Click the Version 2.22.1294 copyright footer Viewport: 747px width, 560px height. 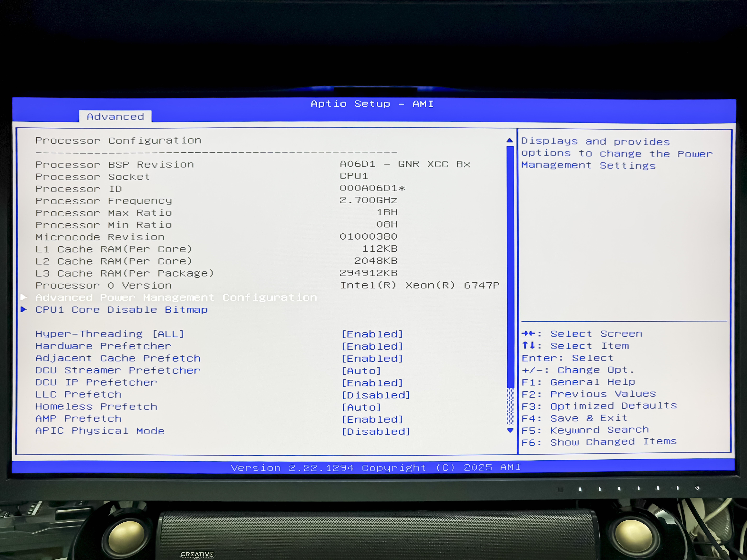pos(376,467)
